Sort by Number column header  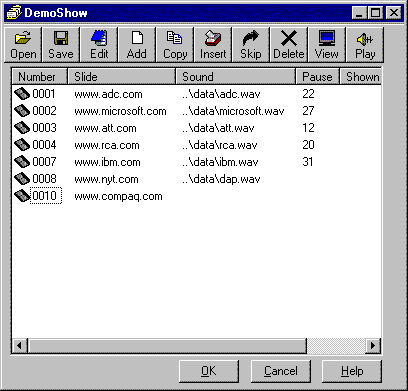(40, 77)
